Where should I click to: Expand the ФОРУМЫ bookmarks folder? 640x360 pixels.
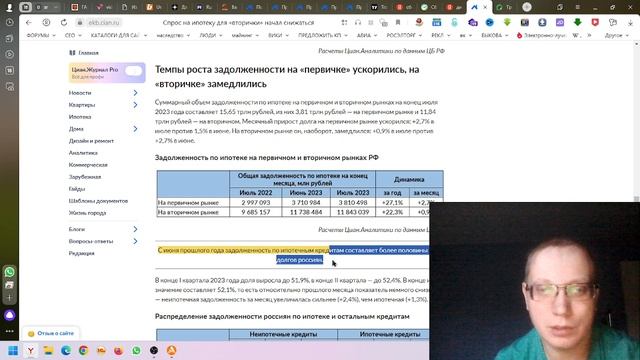[41, 36]
